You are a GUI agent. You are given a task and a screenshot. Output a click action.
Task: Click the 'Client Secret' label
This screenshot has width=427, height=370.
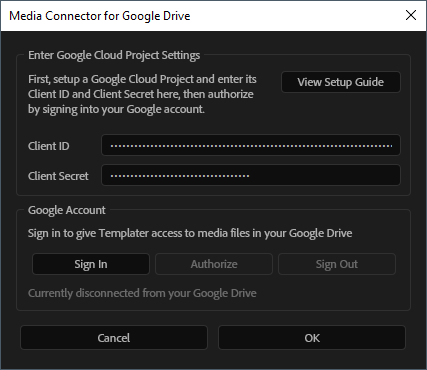click(x=58, y=176)
